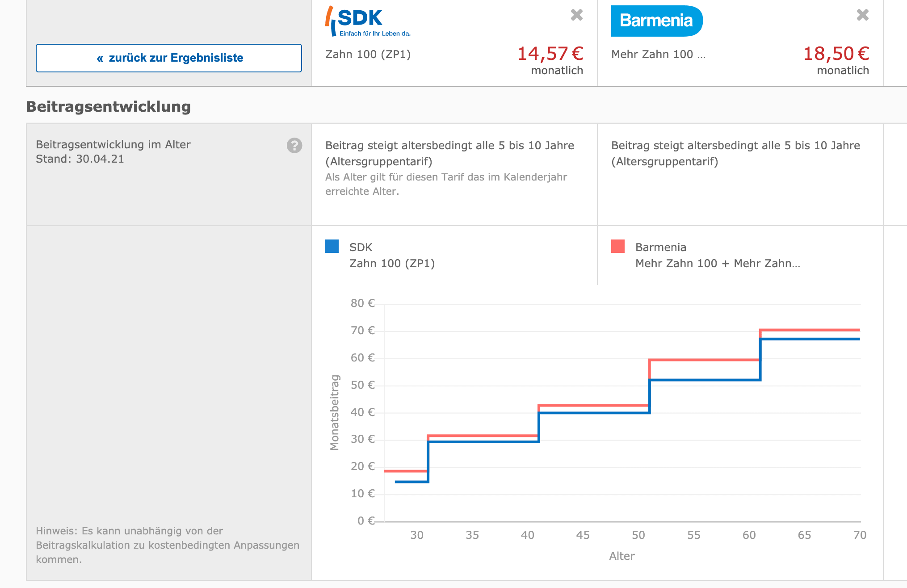Click the 18,50 € monthly price
Viewport: 907px width, 588px height.
[x=836, y=54]
